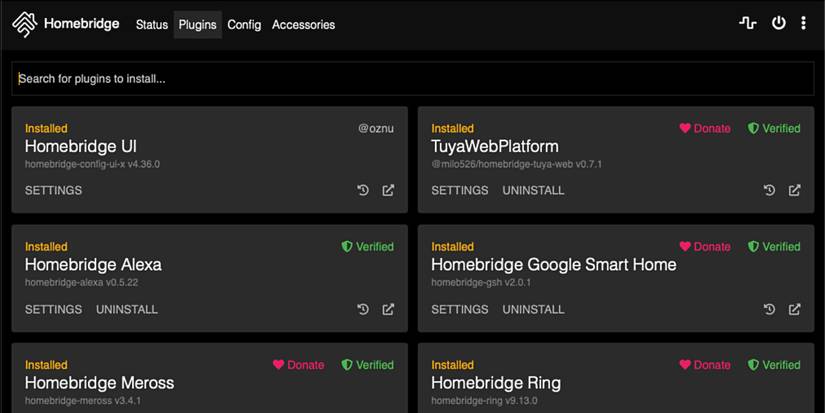
Task: Open Homebridge Alexa SETTINGS
Action: click(x=53, y=309)
